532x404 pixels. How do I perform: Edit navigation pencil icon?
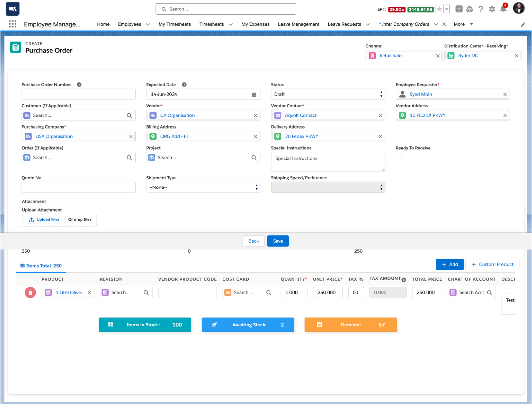coord(523,25)
